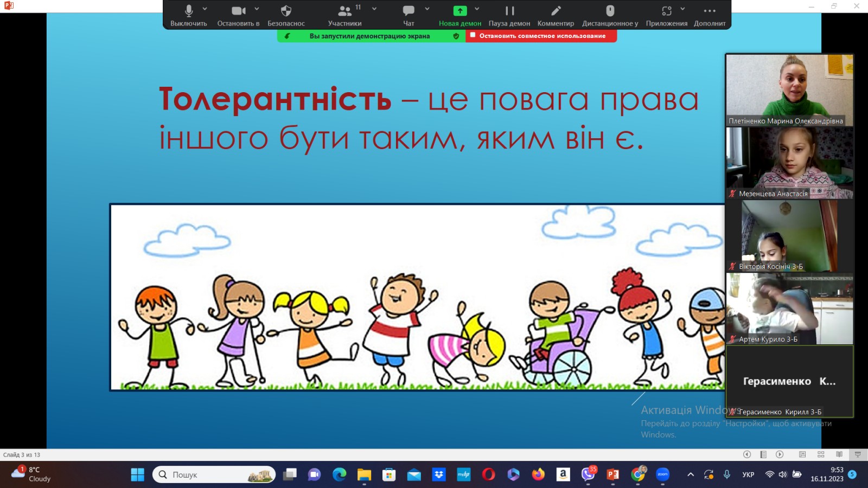Click microphone-in-use tray icon
The width and height of the screenshot is (868, 488).
coord(727,474)
